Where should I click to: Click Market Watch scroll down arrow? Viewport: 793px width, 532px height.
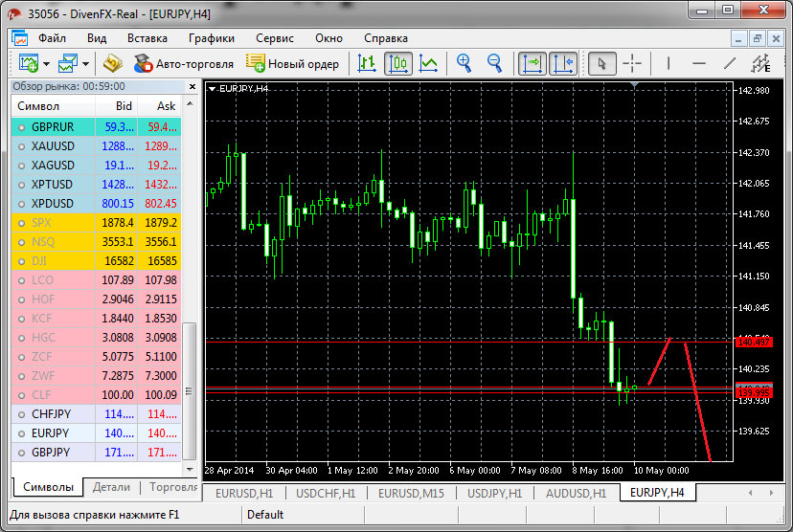[x=190, y=470]
